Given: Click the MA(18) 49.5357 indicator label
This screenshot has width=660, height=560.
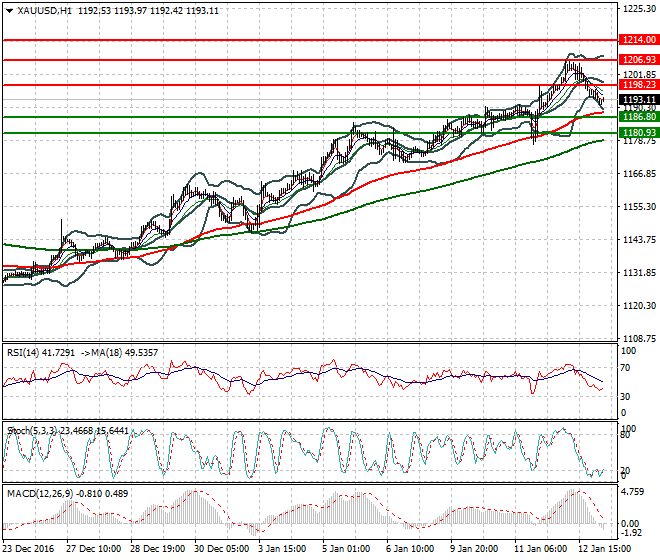Looking at the screenshot, I should pyautogui.click(x=125, y=352).
